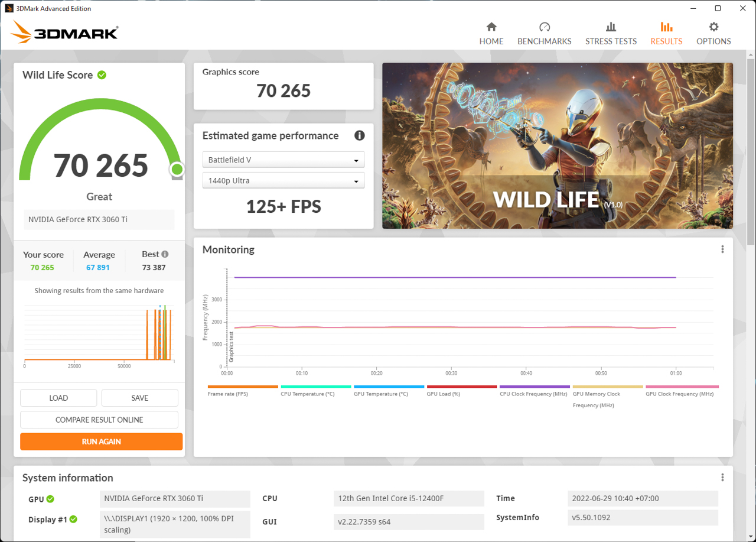756x542 pixels.
Task: Click the 3DMark logo
Action: point(64,33)
